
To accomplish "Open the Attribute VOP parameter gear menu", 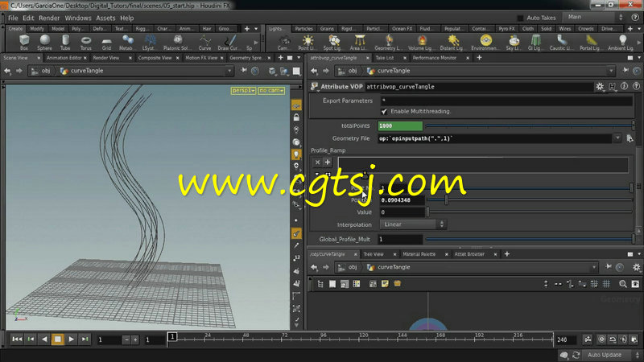I will pyautogui.click(x=600, y=86).
